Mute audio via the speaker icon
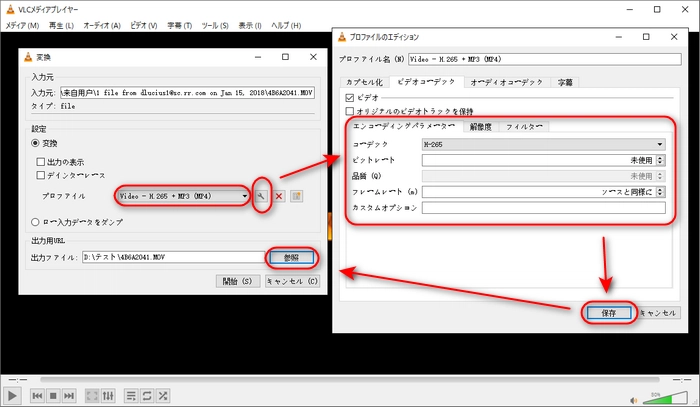Viewport: 700px width, 407px height. click(x=632, y=396)
